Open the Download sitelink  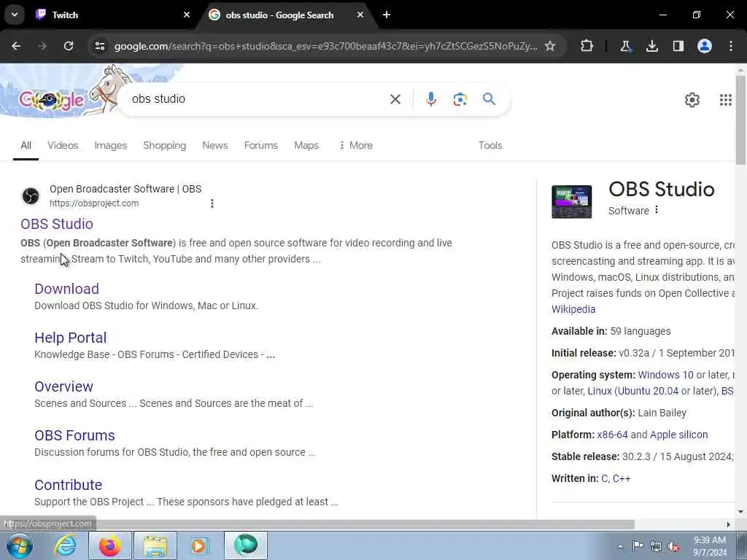(x=66, y=289)
